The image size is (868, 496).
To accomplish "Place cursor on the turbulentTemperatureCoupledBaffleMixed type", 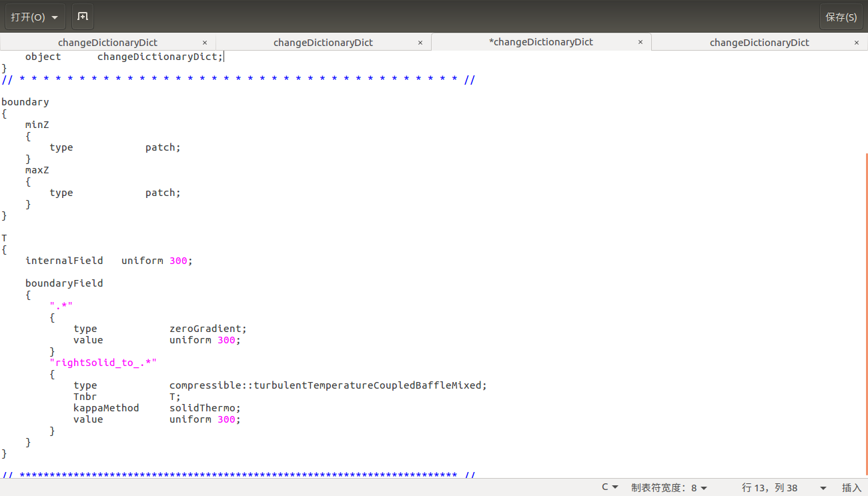I will coord(328,385).
